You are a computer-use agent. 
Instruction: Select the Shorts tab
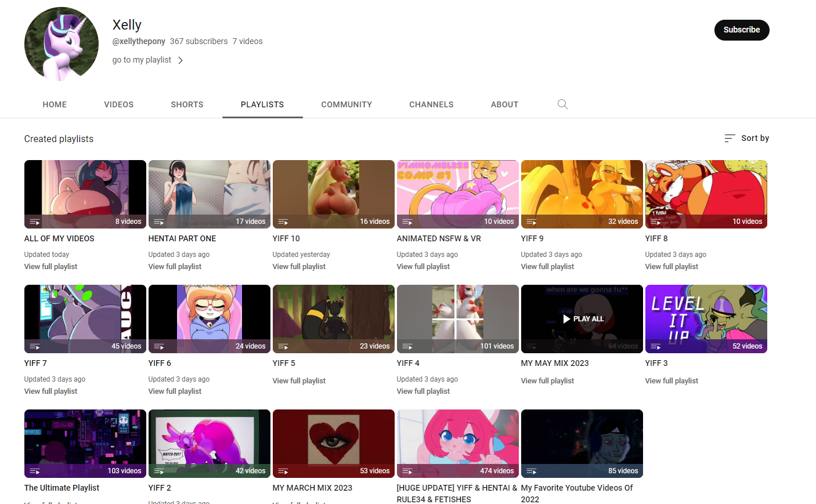187,104
